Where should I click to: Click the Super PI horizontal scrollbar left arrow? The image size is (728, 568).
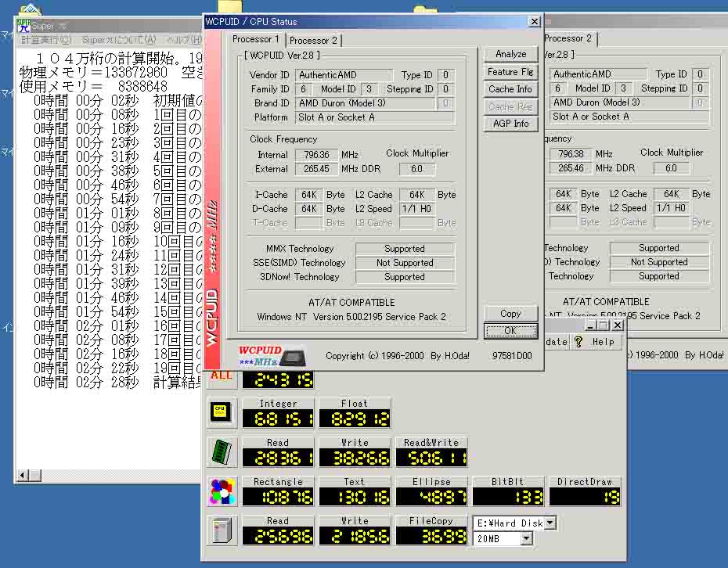[22, 475]
